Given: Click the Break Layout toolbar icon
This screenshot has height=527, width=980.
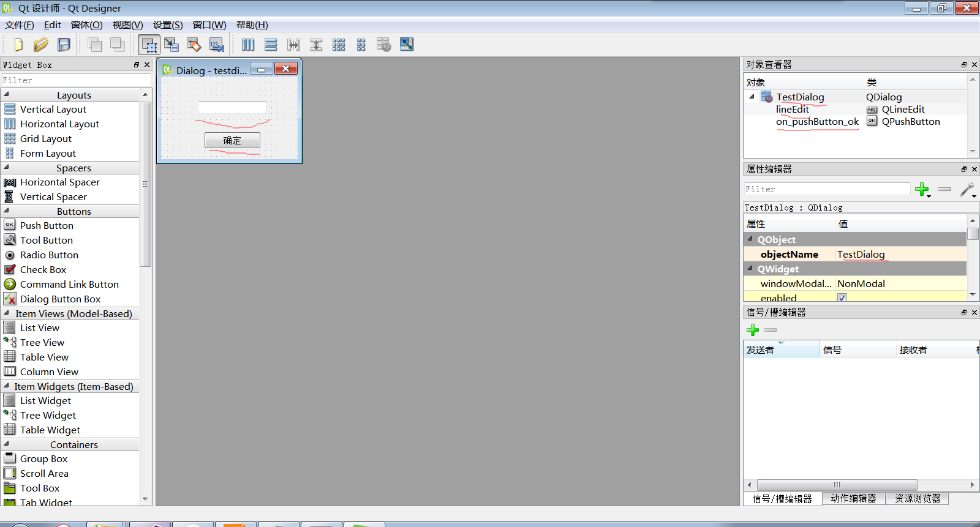Looking at the screenshot, I should [x=384, y=45].
